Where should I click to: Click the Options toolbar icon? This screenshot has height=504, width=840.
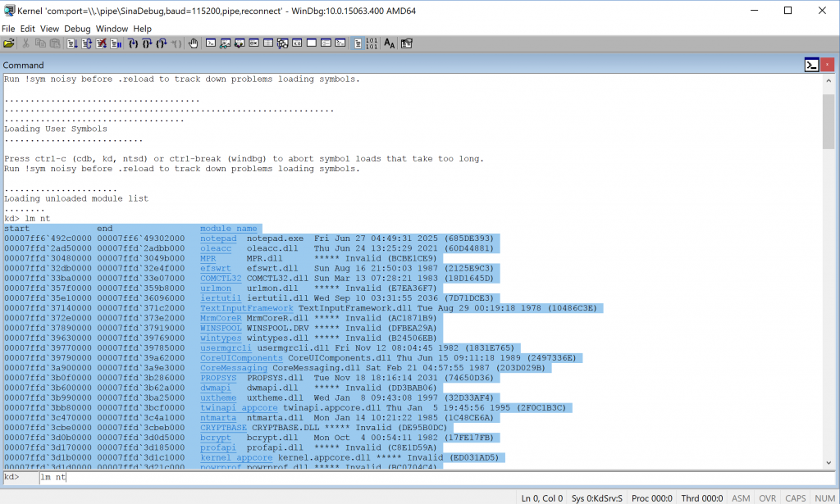[x=407, y=44]
